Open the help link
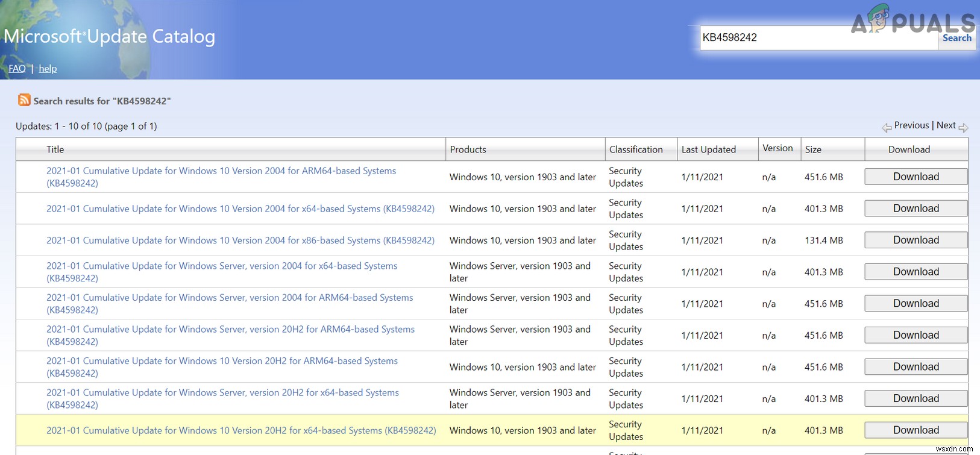980x455 pixels. 48,69
